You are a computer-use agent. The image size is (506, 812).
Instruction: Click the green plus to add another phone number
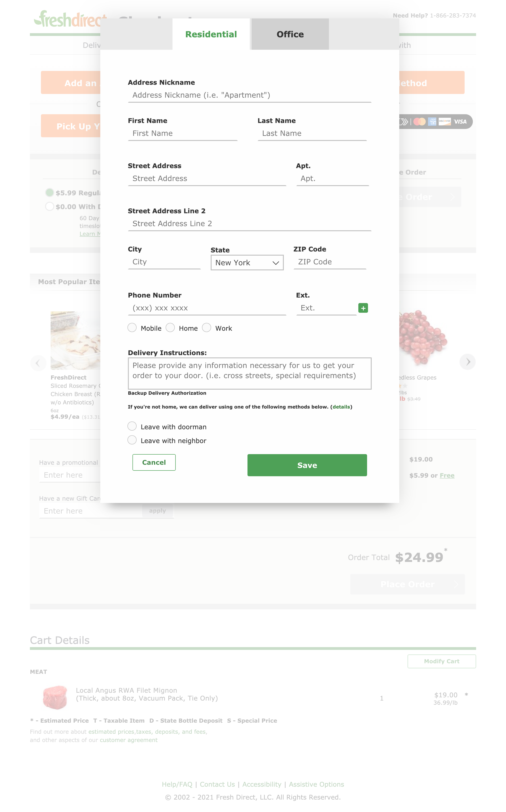tap(363, 307)
